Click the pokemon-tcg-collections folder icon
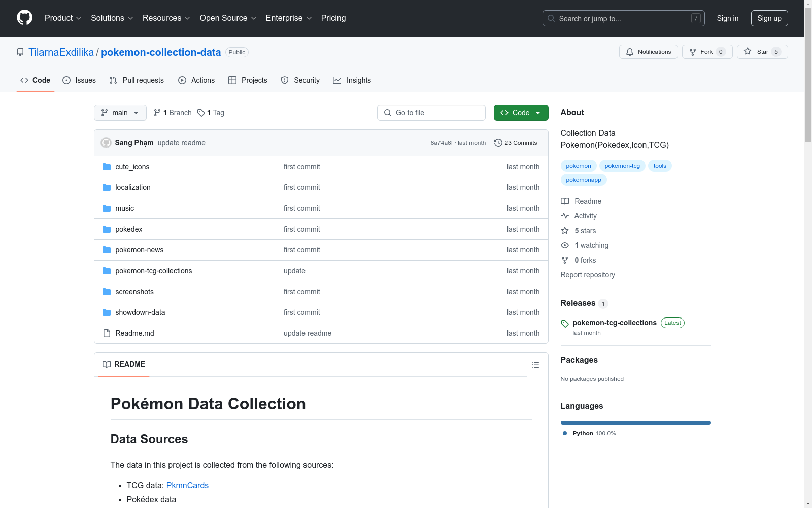Viewport: 812px width, 508px height. tap(107, 271)
